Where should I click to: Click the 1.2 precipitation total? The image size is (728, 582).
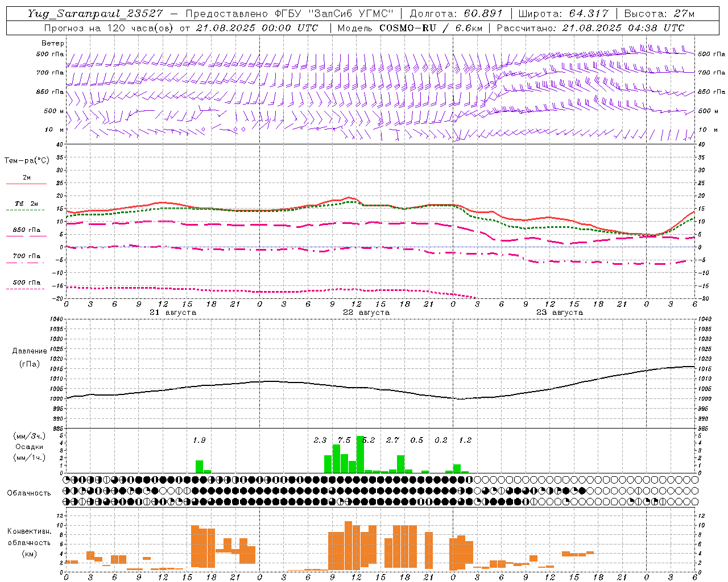465,440
